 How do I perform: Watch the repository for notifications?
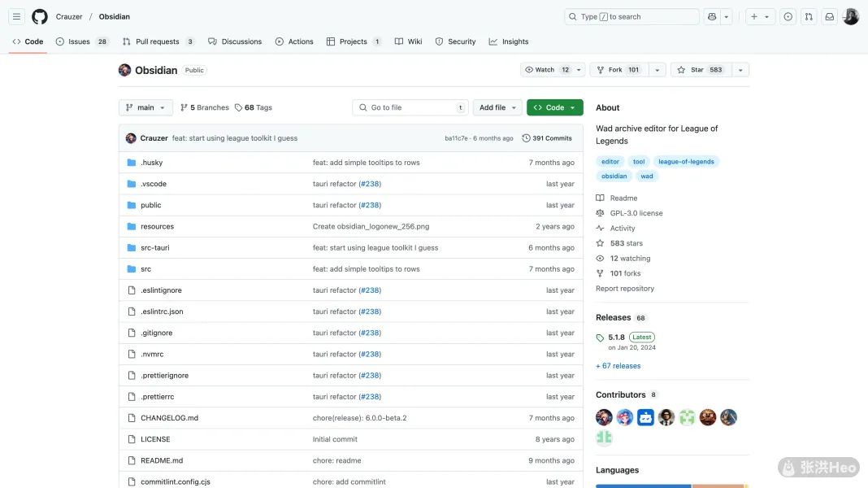(546, 70)
